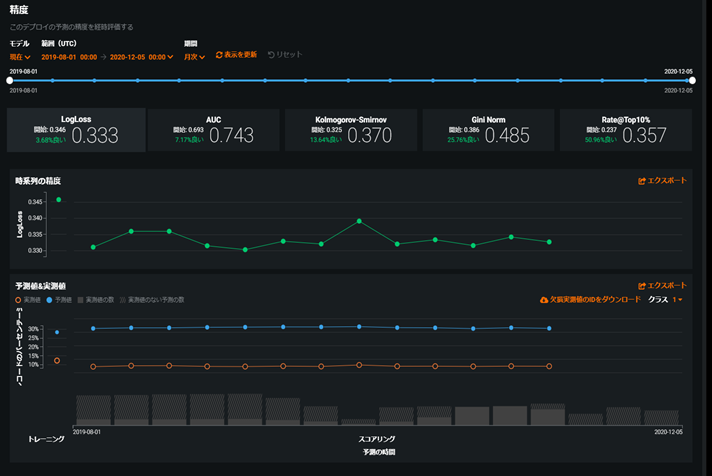
Task: Toggle the 実測値のない予測の数 legend item
Action: click(x=152, y=300)
